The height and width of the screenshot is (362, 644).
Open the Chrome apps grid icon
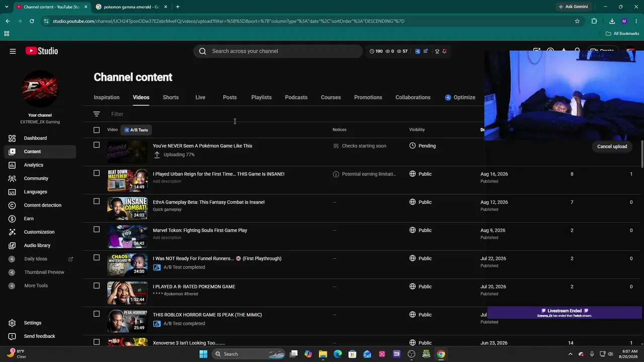tap(7, 34)
